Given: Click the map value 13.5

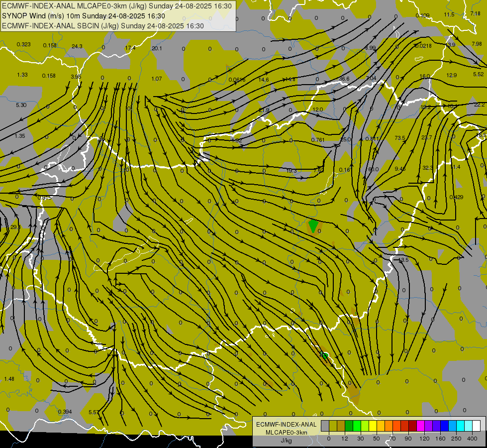Looking at the screenshot, I should (403, 260).
